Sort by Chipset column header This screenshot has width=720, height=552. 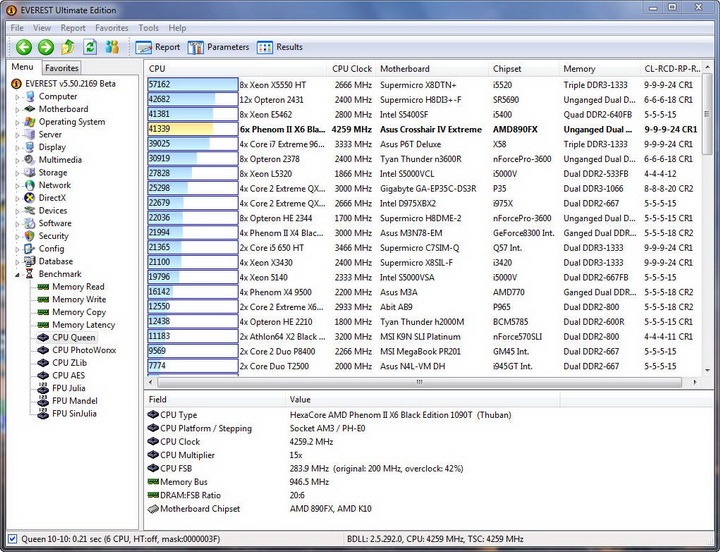524,69
